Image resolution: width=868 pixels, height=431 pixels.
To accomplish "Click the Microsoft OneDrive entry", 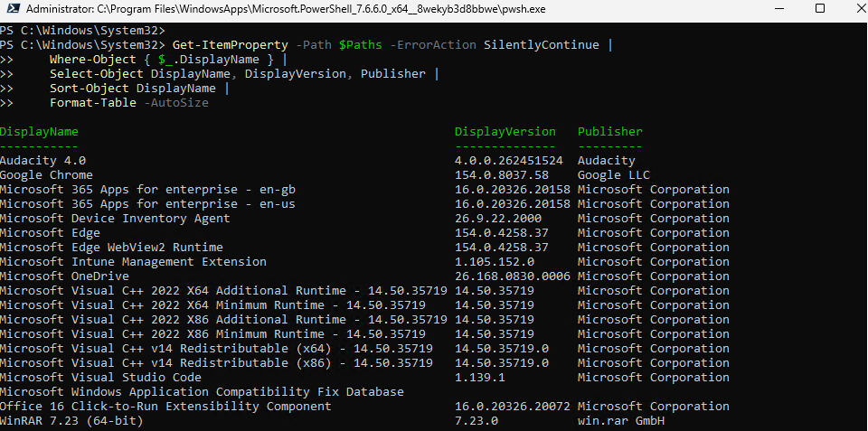I will point(65,276).
